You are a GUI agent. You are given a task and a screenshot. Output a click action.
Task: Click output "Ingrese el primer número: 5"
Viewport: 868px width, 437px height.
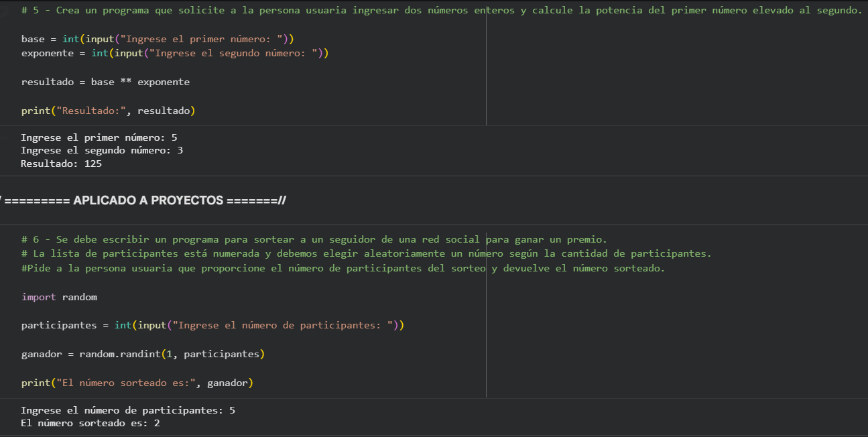(99, 137)
